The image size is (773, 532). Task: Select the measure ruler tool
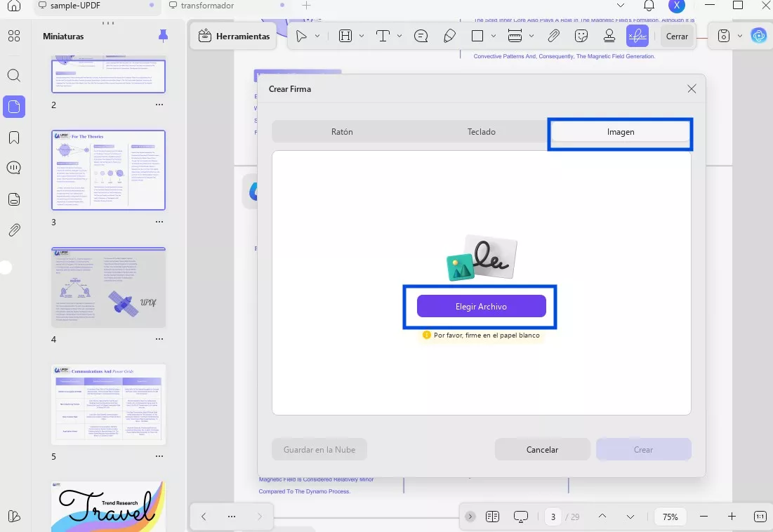click(x=515, y=36)
